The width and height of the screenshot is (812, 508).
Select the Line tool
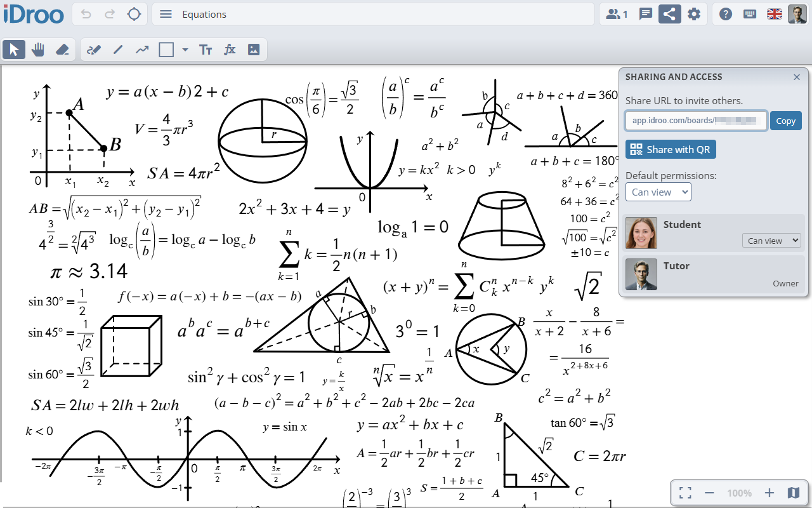[x=118, y=49]
